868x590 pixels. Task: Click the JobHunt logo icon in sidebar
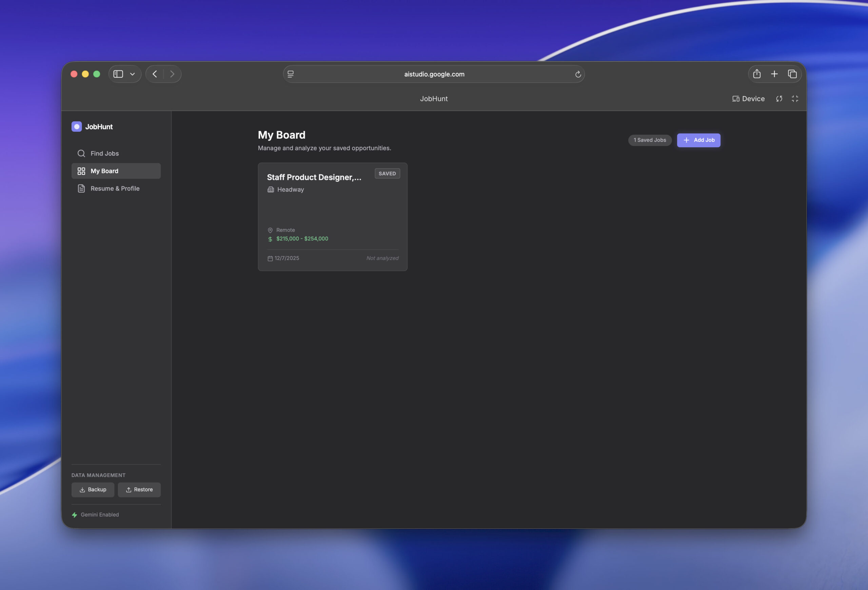click(77, 126)
